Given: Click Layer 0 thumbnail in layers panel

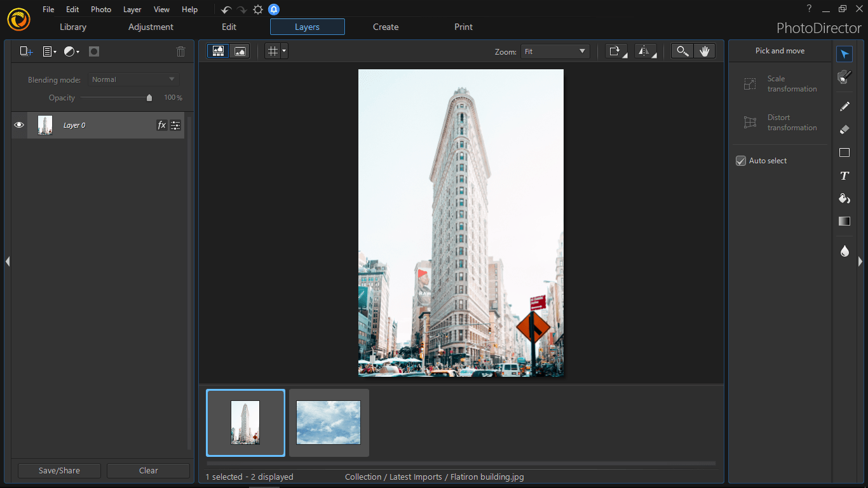Looking at the screenshot, I should click(44, 125).
